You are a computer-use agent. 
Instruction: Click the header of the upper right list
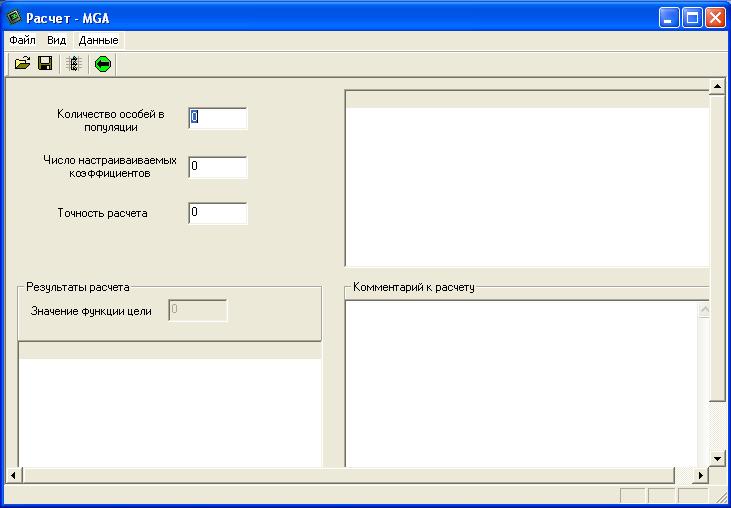coord(526,99)
